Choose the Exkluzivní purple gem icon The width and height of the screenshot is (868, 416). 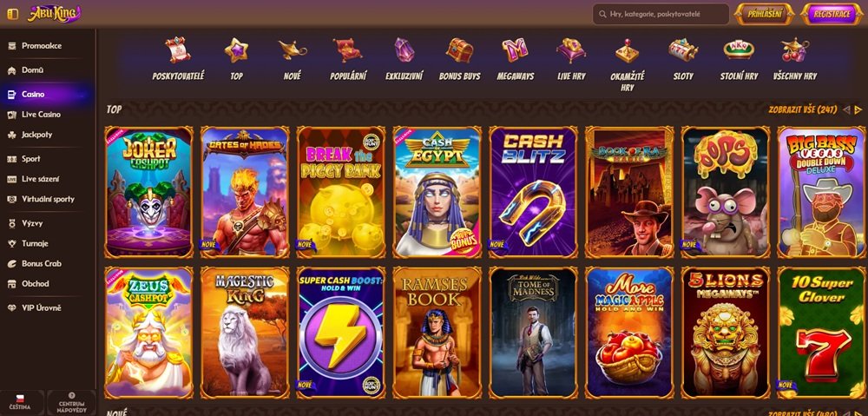point(404,50)
